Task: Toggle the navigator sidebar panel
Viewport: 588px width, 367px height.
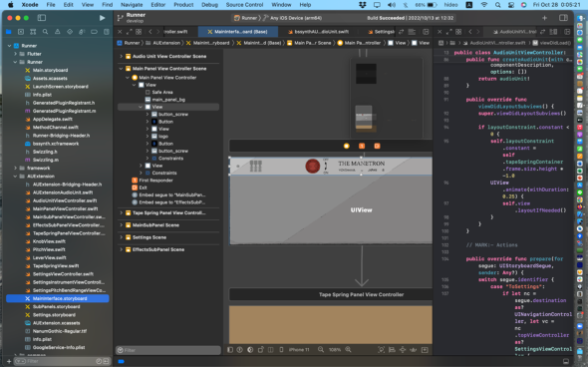Action: [42, 18]
